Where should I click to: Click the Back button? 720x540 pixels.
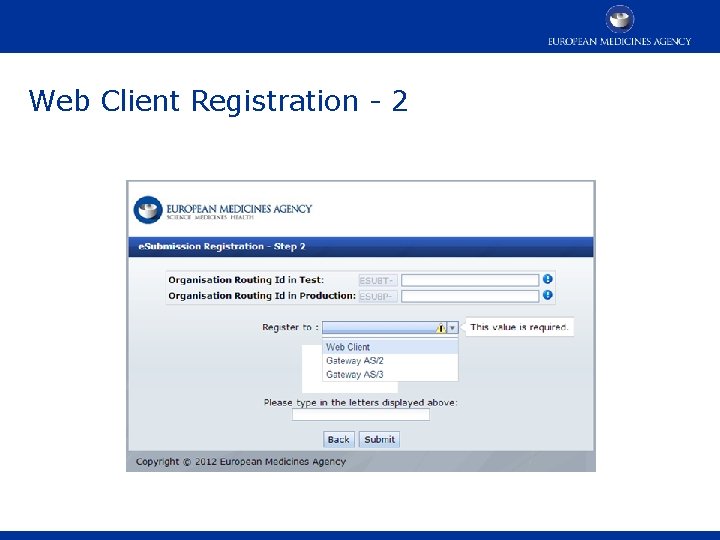tap(339, 439)
